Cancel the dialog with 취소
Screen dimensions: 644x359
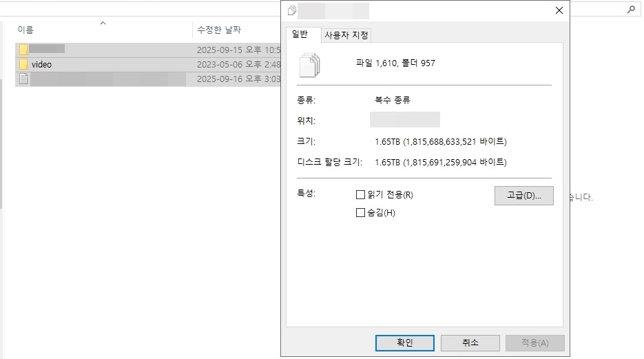coord(470,342)
